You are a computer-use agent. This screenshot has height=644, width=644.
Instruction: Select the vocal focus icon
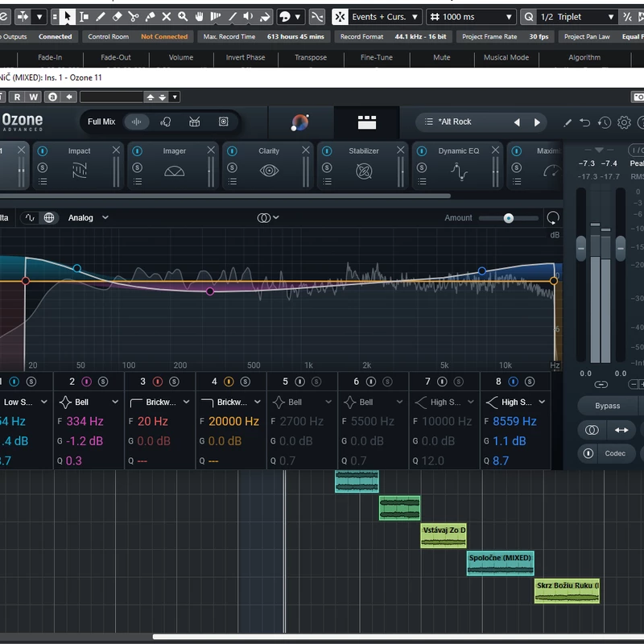point(166,122)
